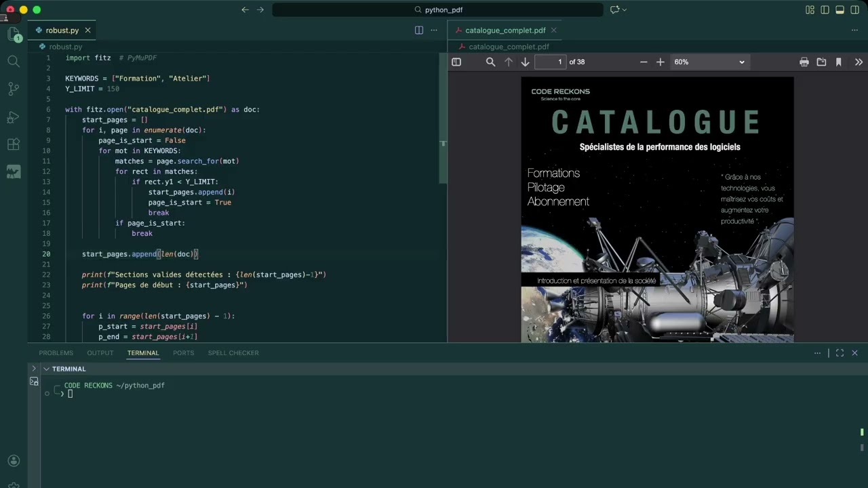
Task: Expand the Copilot dropdown arrow
Action: (625, 9)
